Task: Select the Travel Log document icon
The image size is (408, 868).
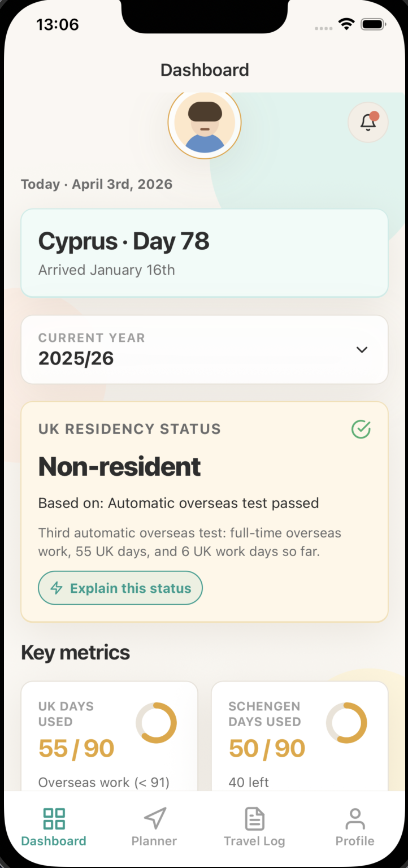Action: pyautogui.click(x=254, y=818)
